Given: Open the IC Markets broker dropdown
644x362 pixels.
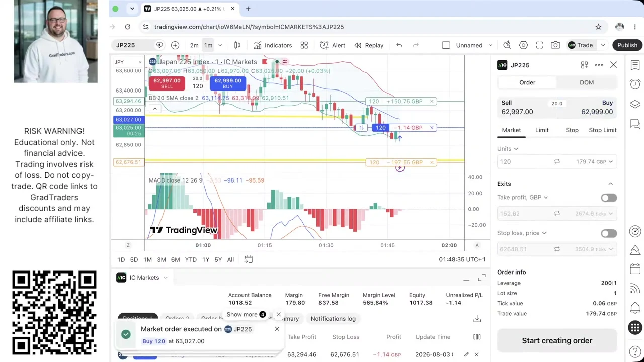Looking at the screenshot, I should 142,278.
